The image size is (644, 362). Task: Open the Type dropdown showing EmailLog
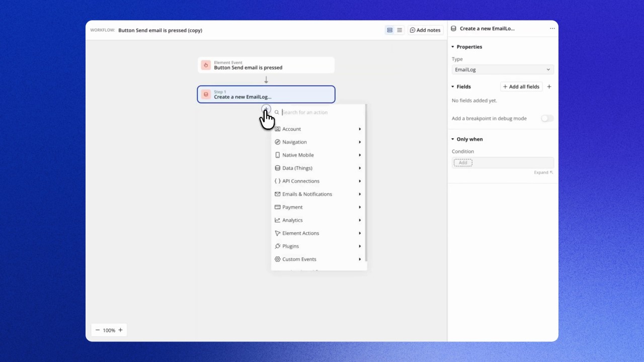click(502, 70)
